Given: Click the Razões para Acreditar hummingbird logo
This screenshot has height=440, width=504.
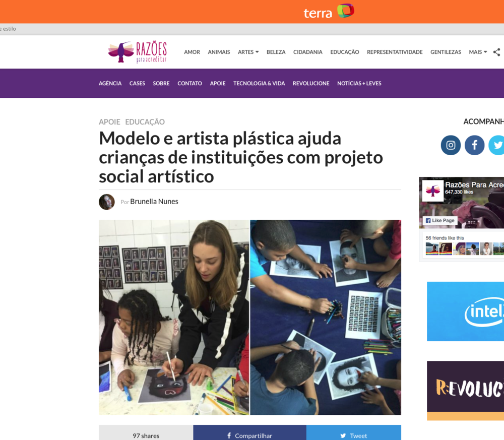Looking at the screenshot, I should pyautogui.click(x=138, y=52).
